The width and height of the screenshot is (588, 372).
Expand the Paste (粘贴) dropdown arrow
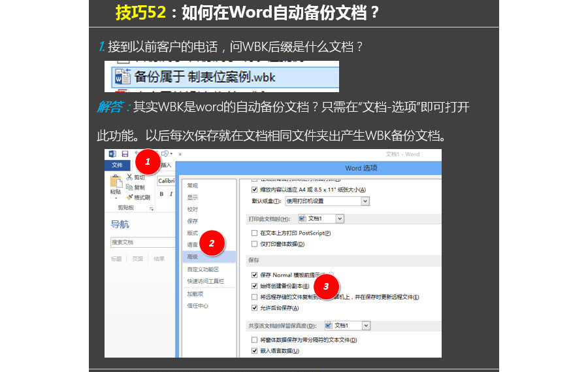[116, 198]
